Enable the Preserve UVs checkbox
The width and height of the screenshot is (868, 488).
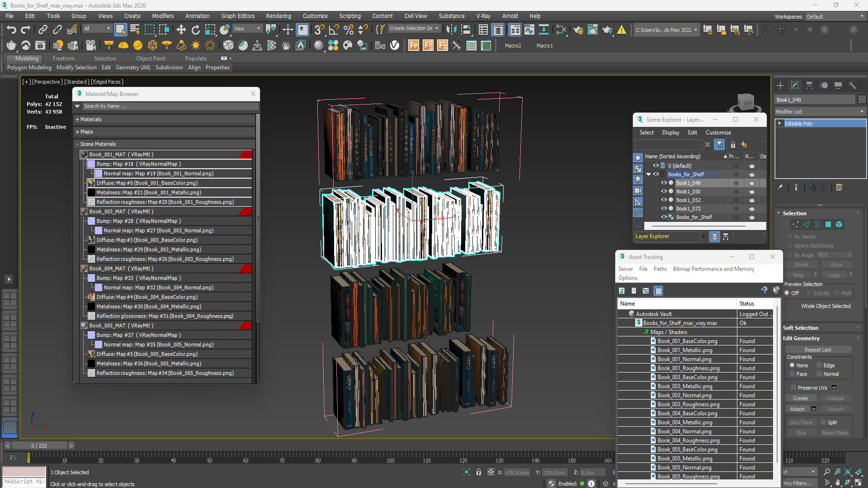(793, 388)
